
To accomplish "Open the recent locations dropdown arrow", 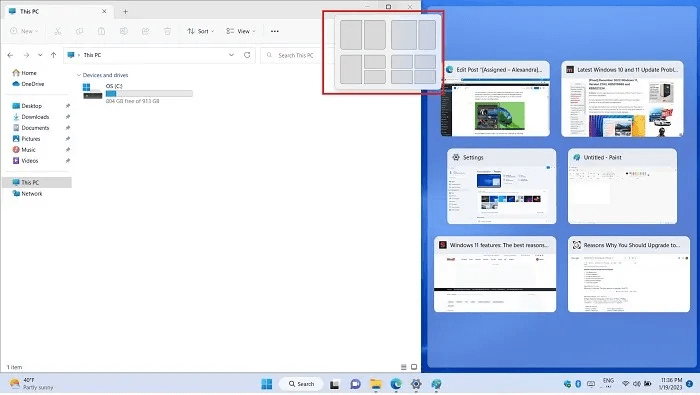I will tap(40, 55).
